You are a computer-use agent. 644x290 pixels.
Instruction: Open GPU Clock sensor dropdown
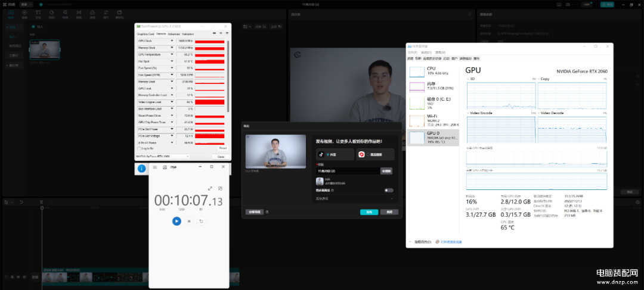pyautogui.click(x=172, y=41)
